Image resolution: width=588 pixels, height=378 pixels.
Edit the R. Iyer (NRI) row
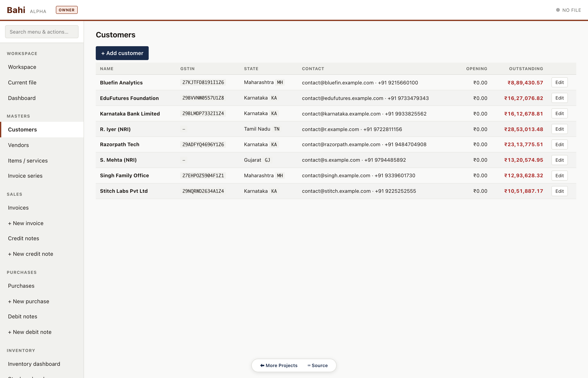(x=559, y=129)
